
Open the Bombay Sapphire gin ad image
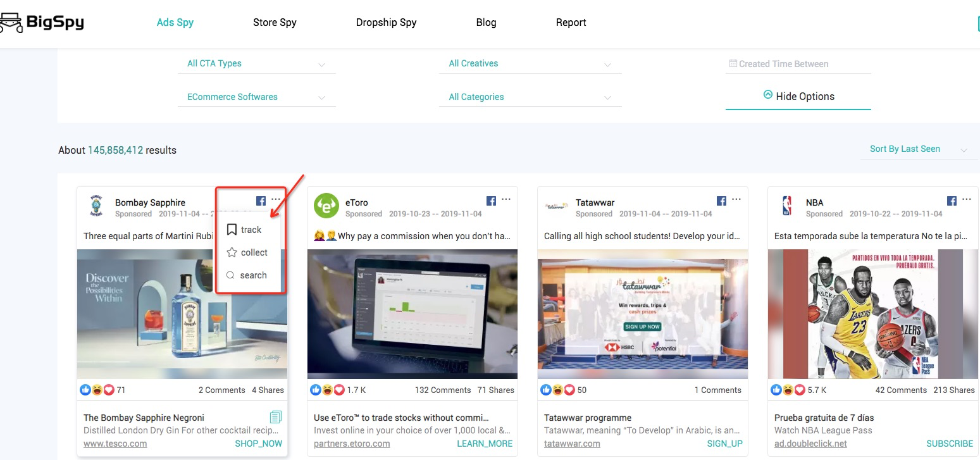182,314
